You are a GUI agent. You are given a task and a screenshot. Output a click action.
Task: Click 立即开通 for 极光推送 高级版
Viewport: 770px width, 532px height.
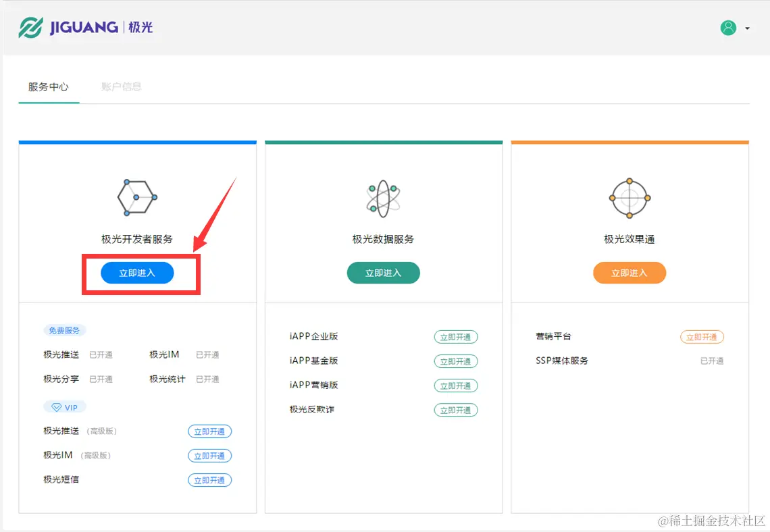pyautogui.click(x=209, y=431)
